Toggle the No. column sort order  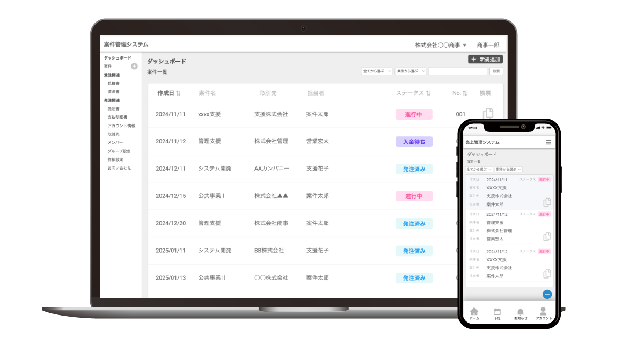(465, 93)
